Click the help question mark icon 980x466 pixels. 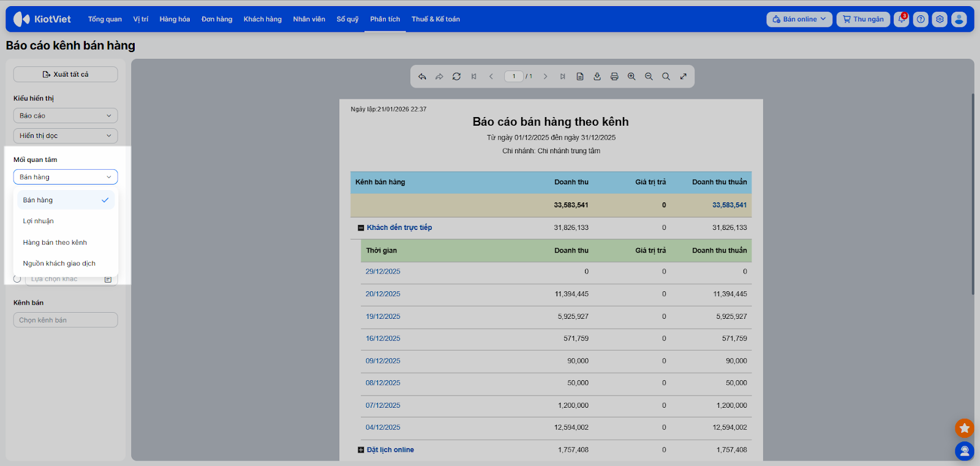[921, 20]
